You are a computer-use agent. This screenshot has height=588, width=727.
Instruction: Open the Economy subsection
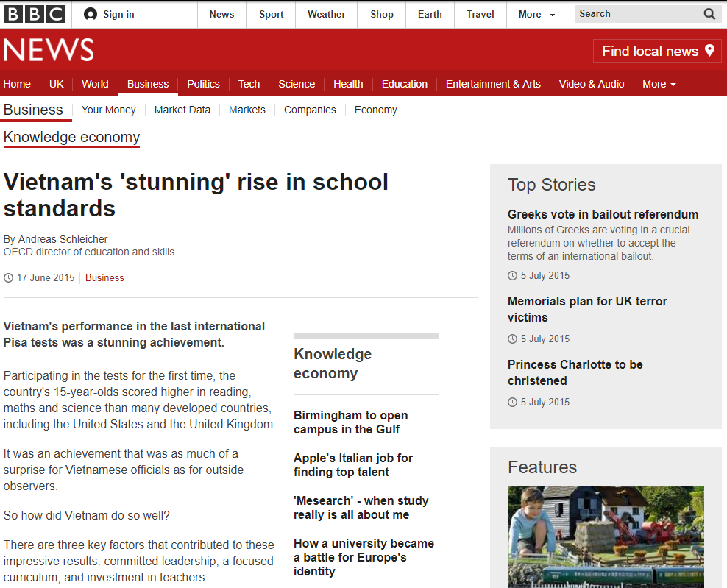coord(376,110)
